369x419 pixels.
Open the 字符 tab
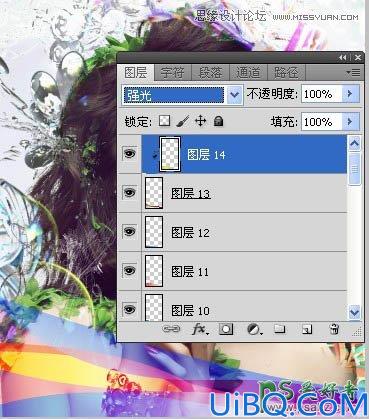[x=172, y=73]
